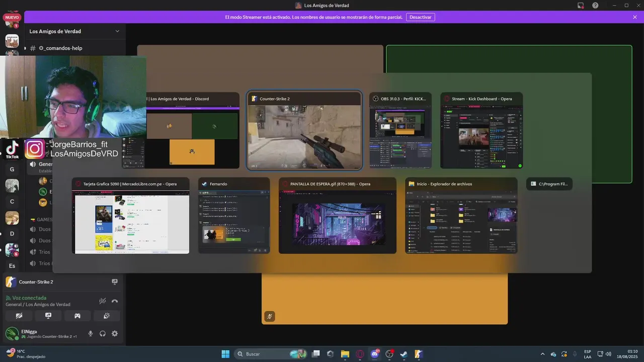Open Steam from the taskbar
Screen dimensions: 644x362
[x=404, y=354]
